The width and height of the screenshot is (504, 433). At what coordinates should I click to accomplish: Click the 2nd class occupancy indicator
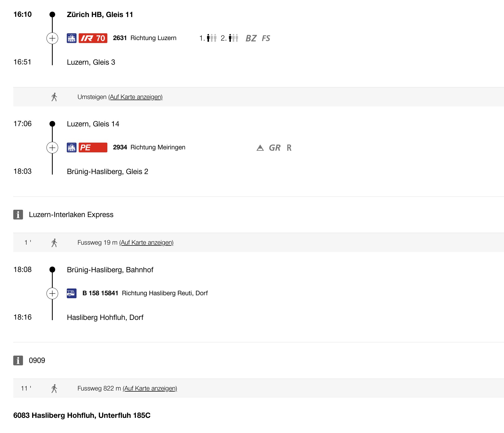tap(230, 38)
